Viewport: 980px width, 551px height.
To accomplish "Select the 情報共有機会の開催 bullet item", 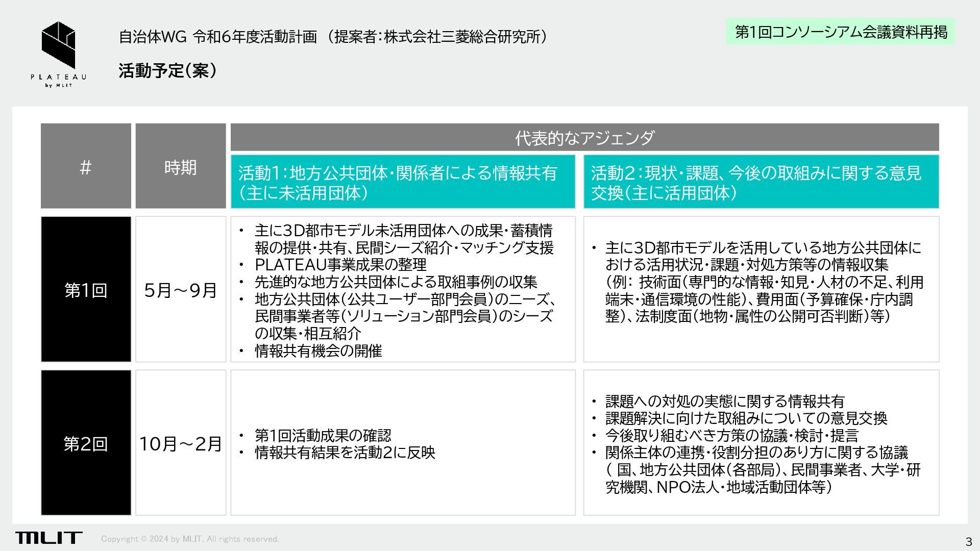I will (x=318, y=351).
